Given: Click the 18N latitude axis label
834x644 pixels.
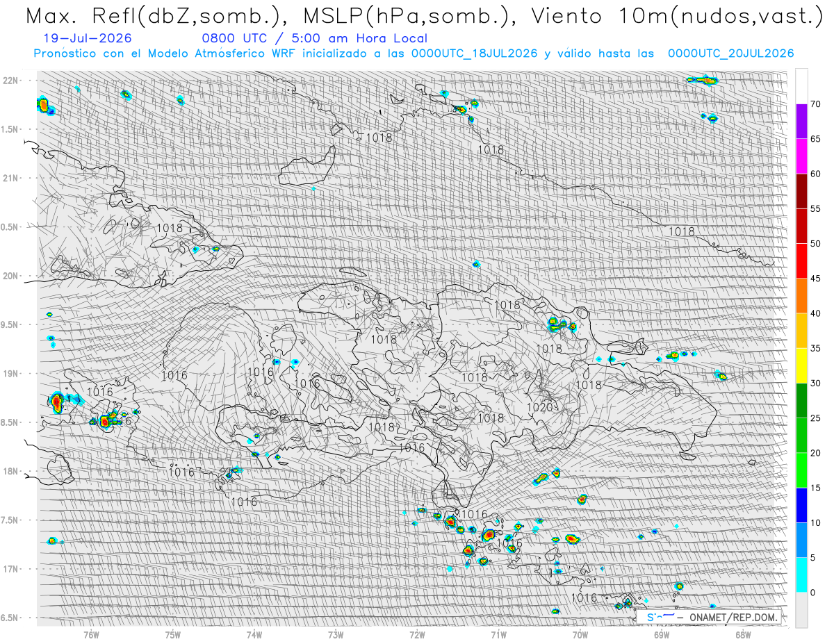Looking at the screenshot, I should (x=11, y=471).
